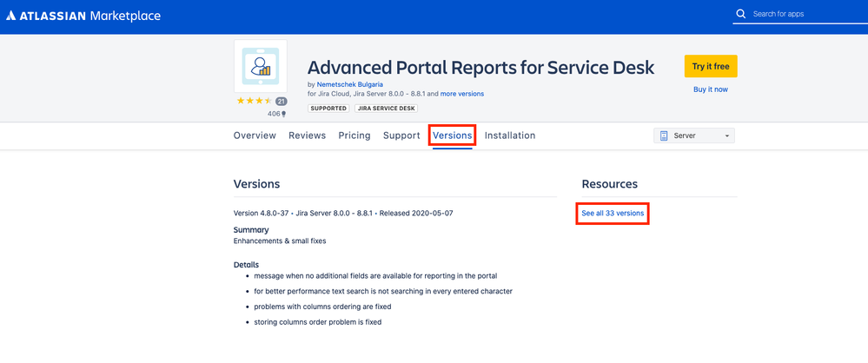Click the Buy it now link

click(711, 89)
